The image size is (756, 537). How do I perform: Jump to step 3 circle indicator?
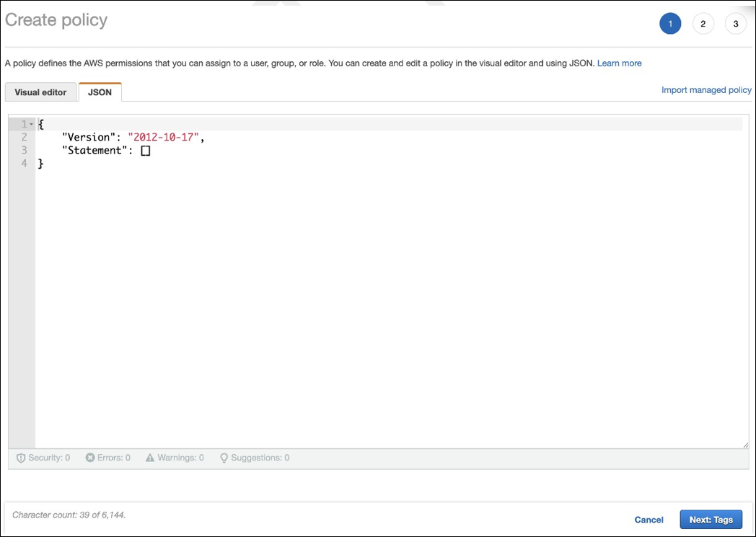click(x=736, y=24)
